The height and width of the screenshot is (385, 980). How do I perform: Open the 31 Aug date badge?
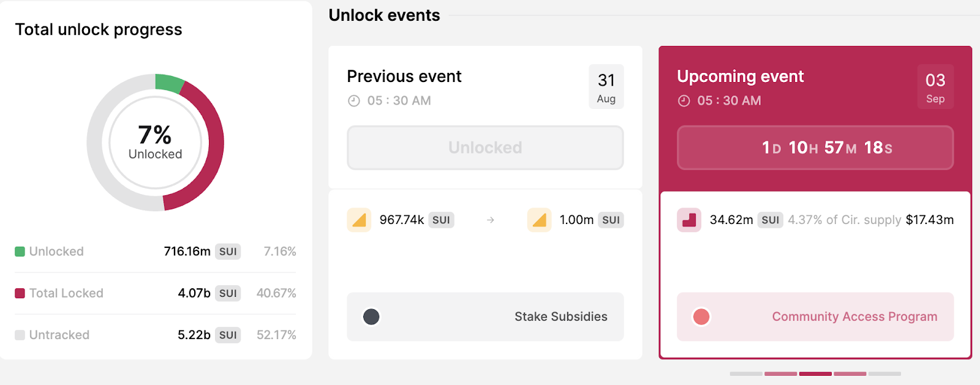click(606, 86)
